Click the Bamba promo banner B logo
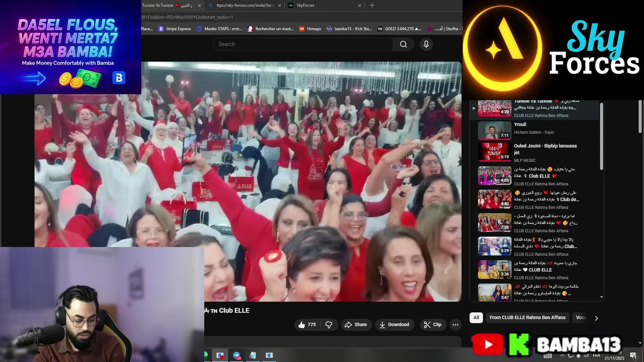Viewport: 644px width, 362px height. point(119,78)
